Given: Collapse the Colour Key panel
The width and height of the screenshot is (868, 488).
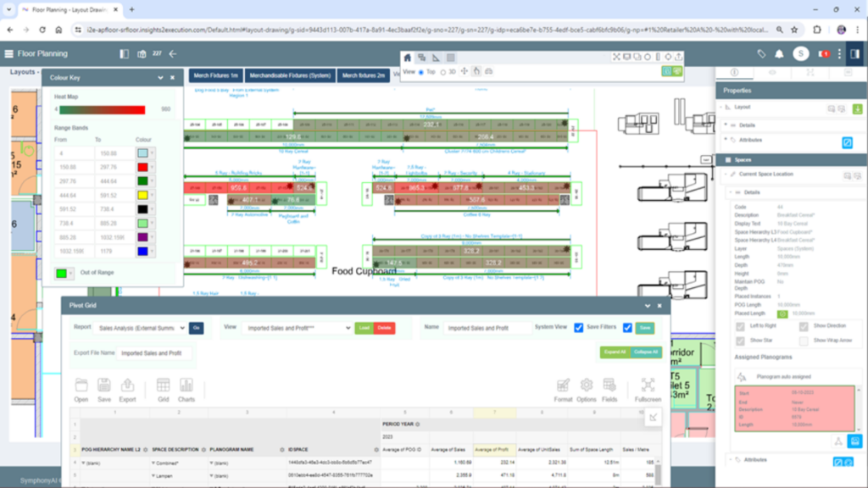Looking at the screenshot, I should tap(160, 78).
